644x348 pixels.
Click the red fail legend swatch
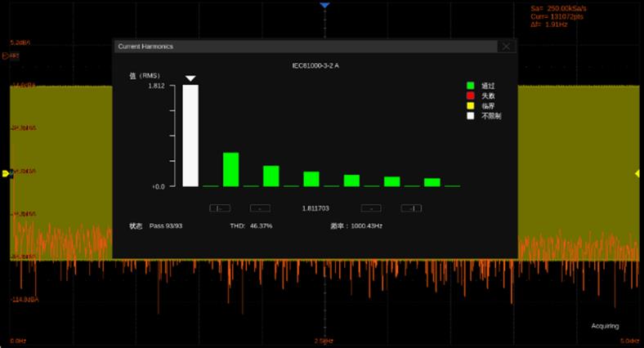click(x=471, y=96)
